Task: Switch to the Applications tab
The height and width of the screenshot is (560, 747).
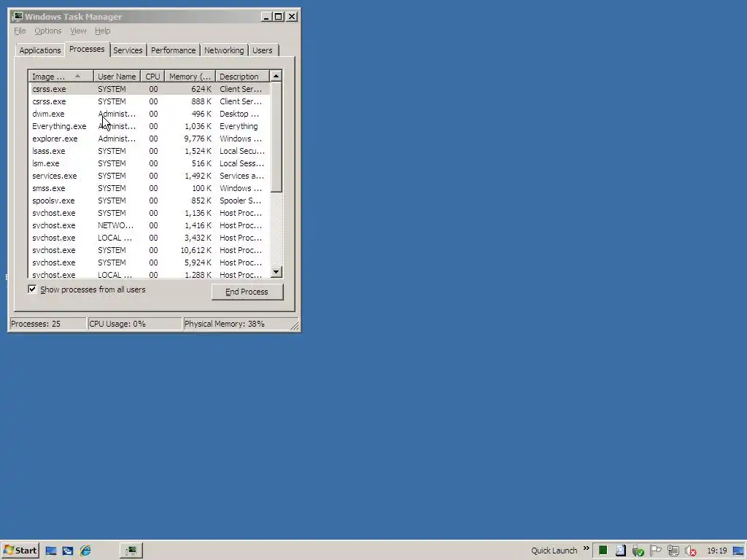Action: 40,50
